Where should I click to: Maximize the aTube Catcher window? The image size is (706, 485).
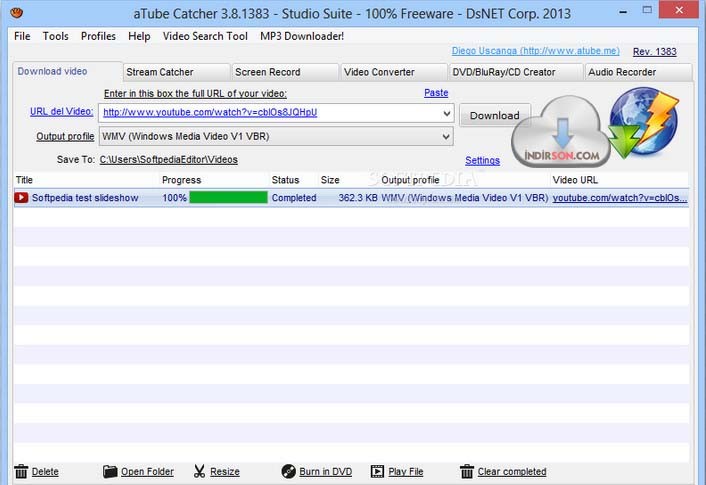coord(647,10)
